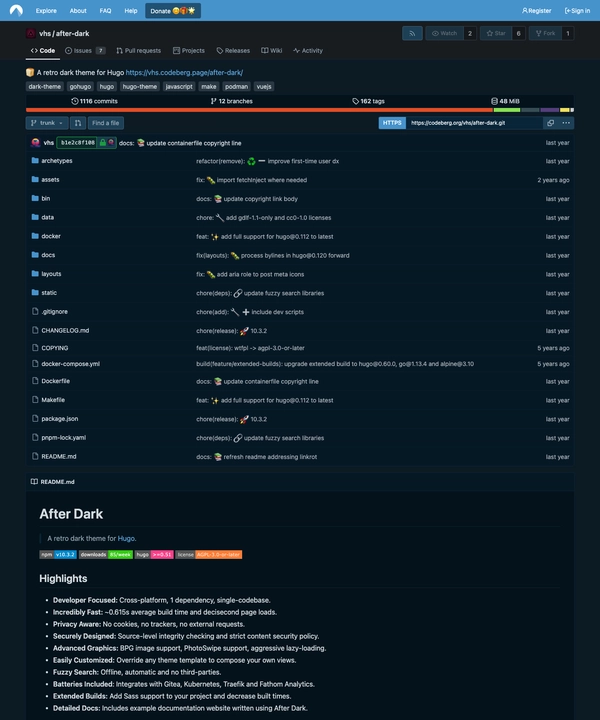Open the Pull requests tab
600x720 pixels.
139,51
